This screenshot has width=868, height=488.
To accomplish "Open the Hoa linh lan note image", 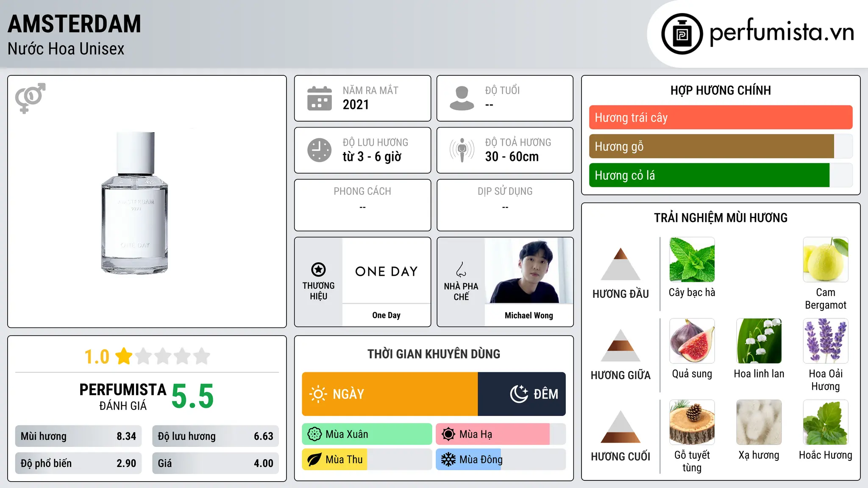I will pos(759,341).
